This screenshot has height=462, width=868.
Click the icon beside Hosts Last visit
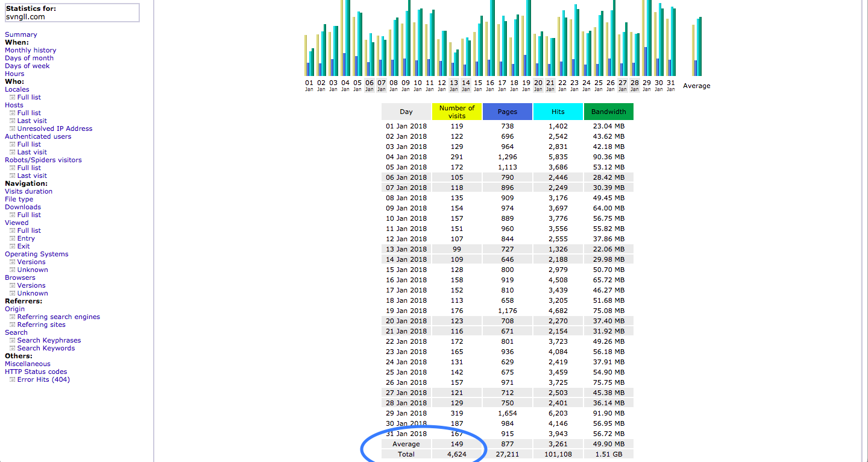click(13, 121)
